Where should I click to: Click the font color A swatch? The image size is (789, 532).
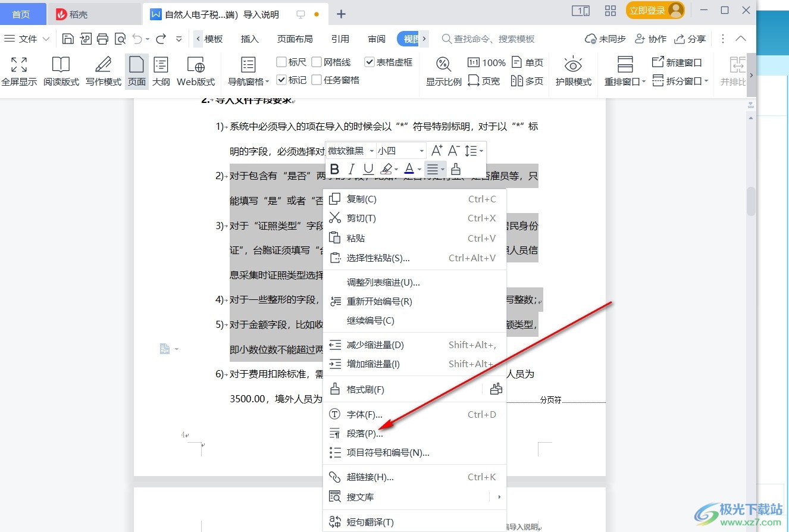click(409, 169)
